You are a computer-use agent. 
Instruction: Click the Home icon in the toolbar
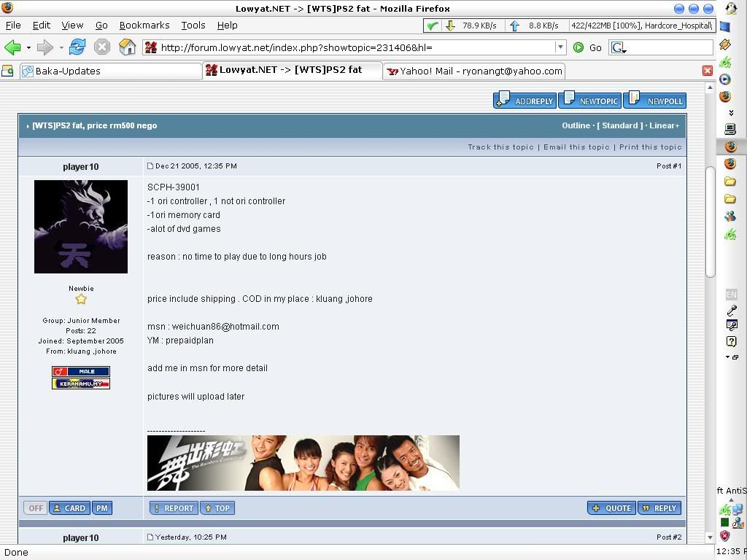click(x=127, y=47)
